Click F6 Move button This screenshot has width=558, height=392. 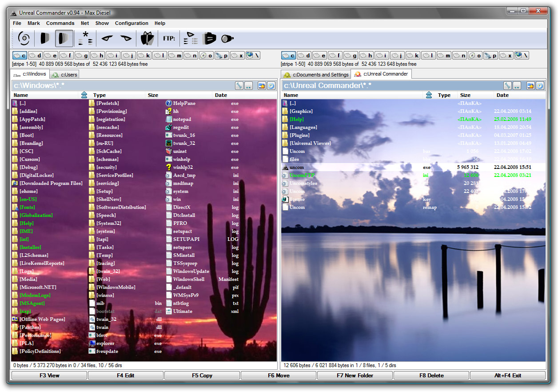click(x=279, y=376)
